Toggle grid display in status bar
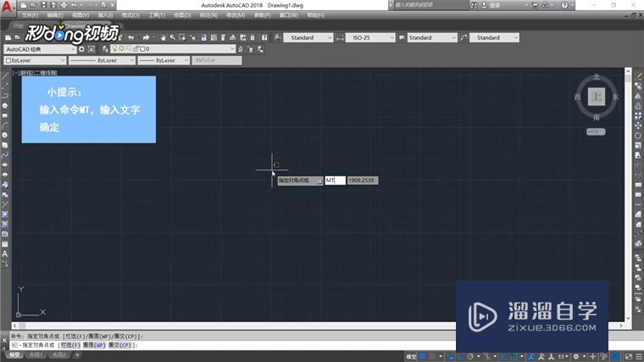The width and height of the screenshot is (644, 362). point(422,357)
